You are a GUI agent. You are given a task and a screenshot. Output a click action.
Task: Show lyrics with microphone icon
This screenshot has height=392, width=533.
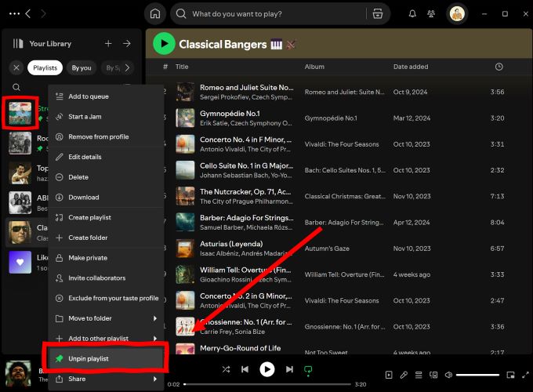(404, 375)
